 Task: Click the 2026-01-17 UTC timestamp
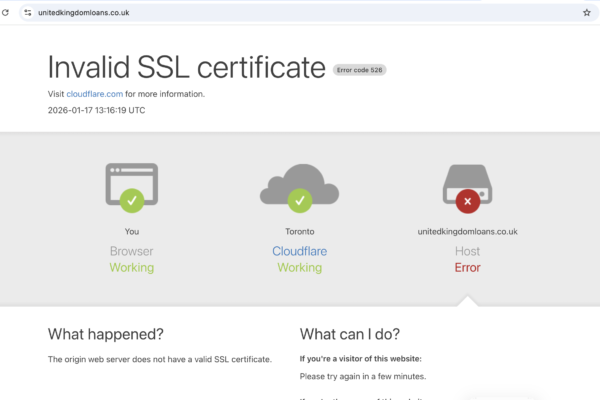[x=96, y=110]
